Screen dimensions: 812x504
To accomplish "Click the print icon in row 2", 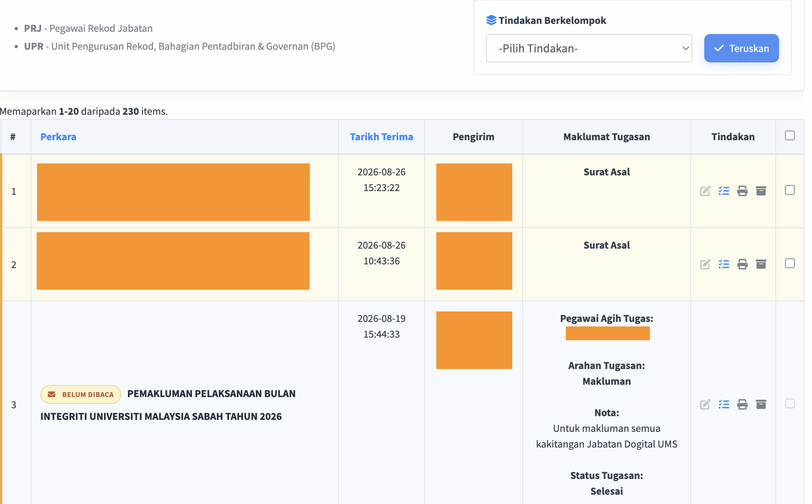I will pos(742,264).
